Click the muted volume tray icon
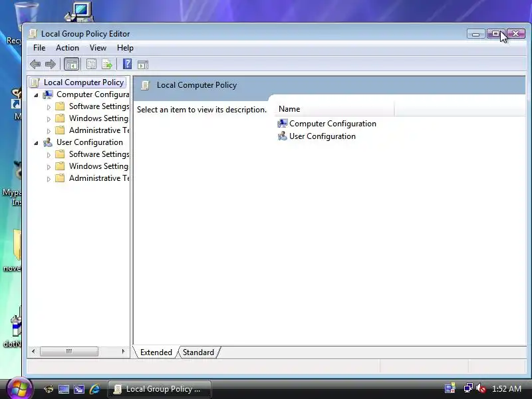 click(x=481, y=388)
